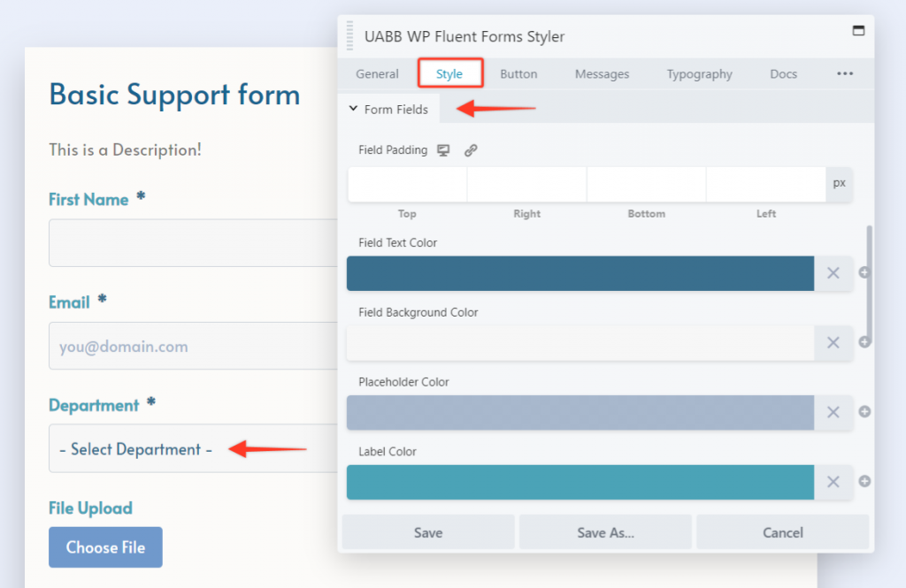906x588 pixels.
Task: Click the link icon to link padding values
Action: [x=471, y=149]
